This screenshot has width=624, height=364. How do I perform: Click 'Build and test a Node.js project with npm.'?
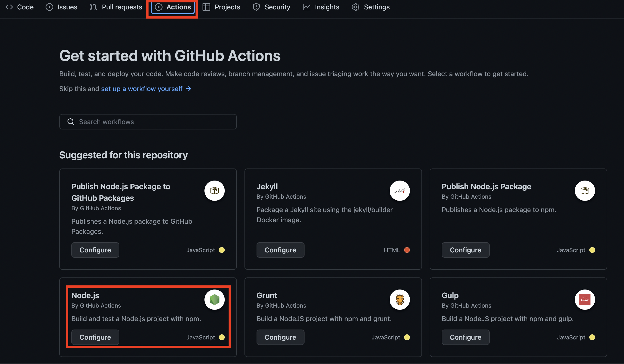[136, 318]
